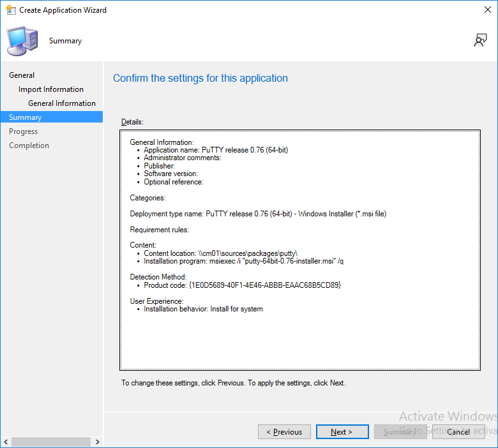498x448 pixels.
Task: Select the Completion step in sidebar
Action: [29, 146]
